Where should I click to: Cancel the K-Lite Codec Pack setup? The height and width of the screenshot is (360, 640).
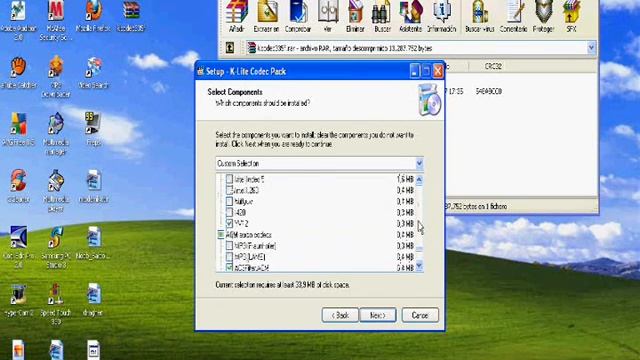coord(420,315)
